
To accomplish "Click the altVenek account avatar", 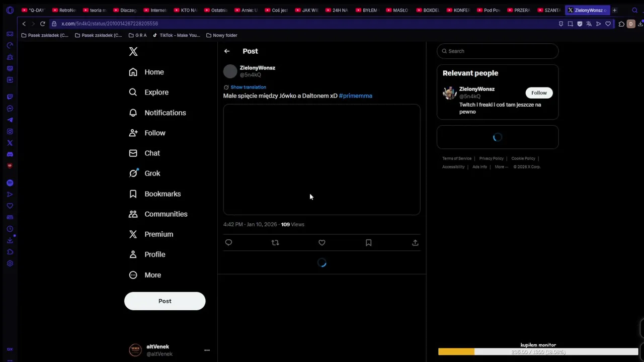I will 135,350.
